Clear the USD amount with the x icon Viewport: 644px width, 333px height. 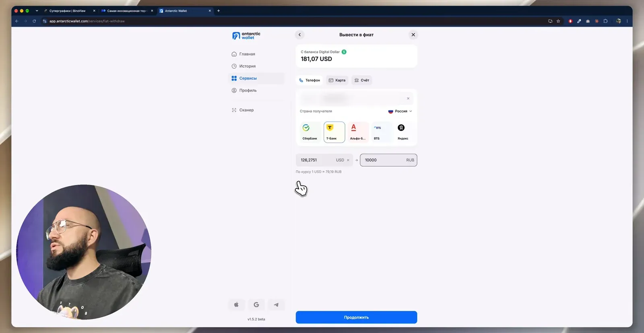click(x=348, y=160)
